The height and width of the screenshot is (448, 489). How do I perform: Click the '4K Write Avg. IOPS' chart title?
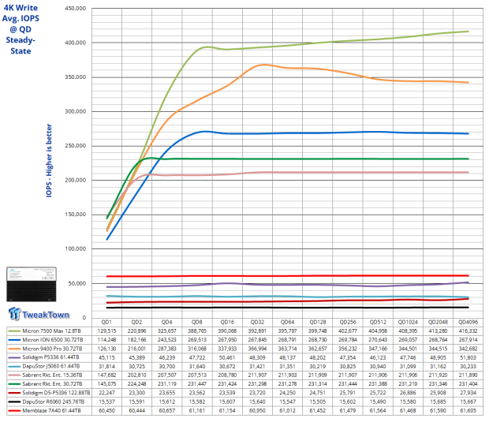coord(21,29)
